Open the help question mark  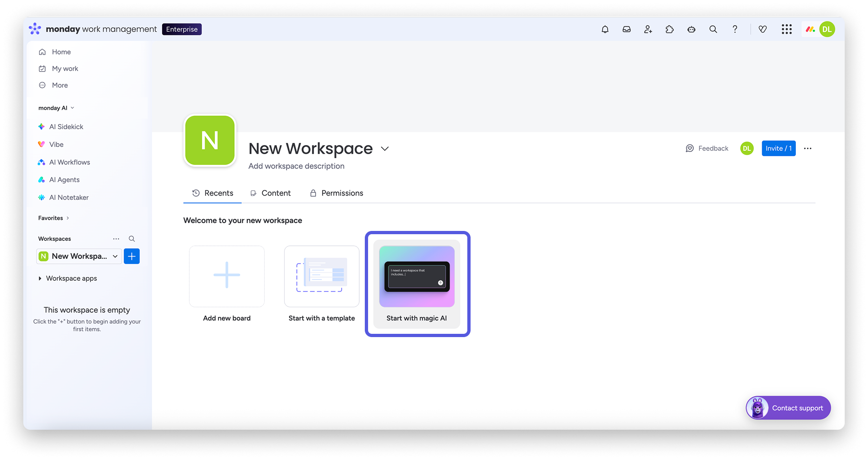[735, 29]
